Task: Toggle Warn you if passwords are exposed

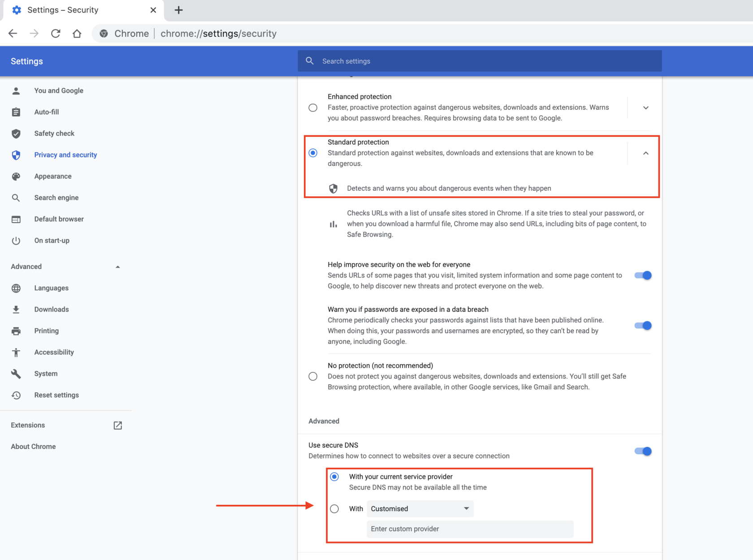Action: point(643,326)
